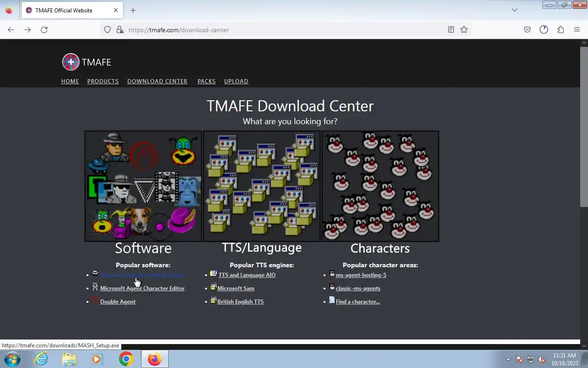The image size is (588, 368).
Task: Click icon beside Microsoft Sam
Action: [x=214, y=287]
